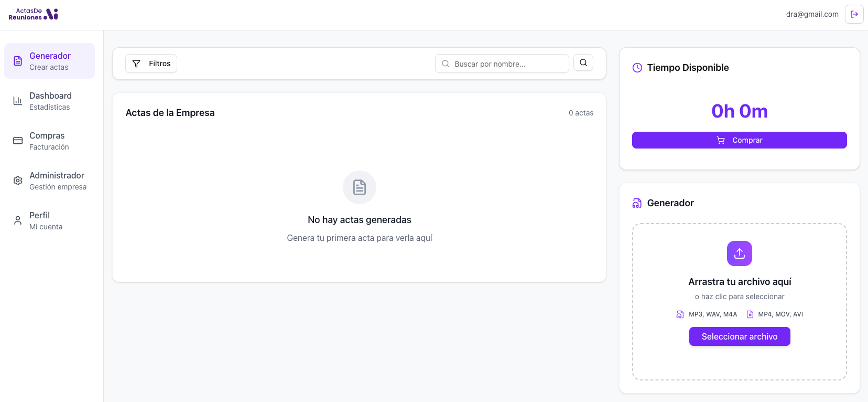Open the Filtros filter panel
This screenshot has height=402, width=868.
[151, 64]
